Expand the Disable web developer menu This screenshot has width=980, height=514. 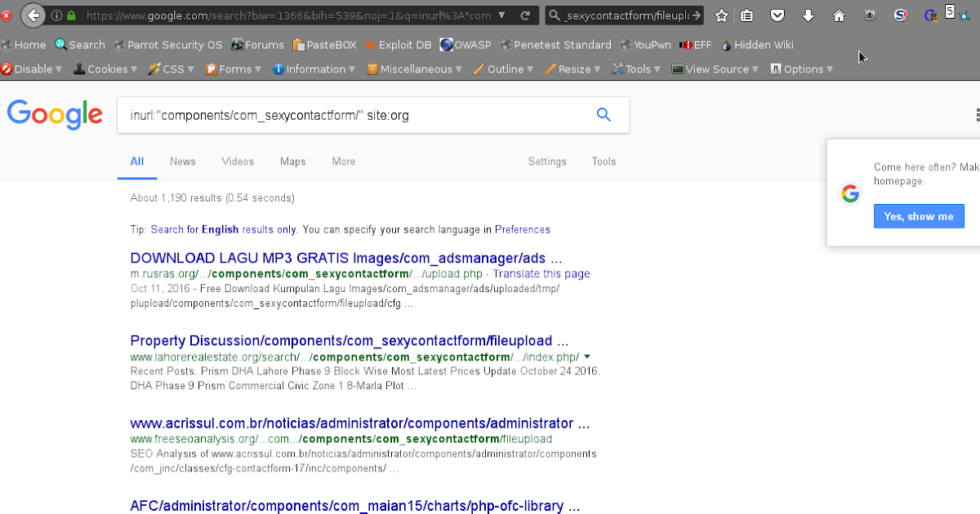click(x=32, y=69)
